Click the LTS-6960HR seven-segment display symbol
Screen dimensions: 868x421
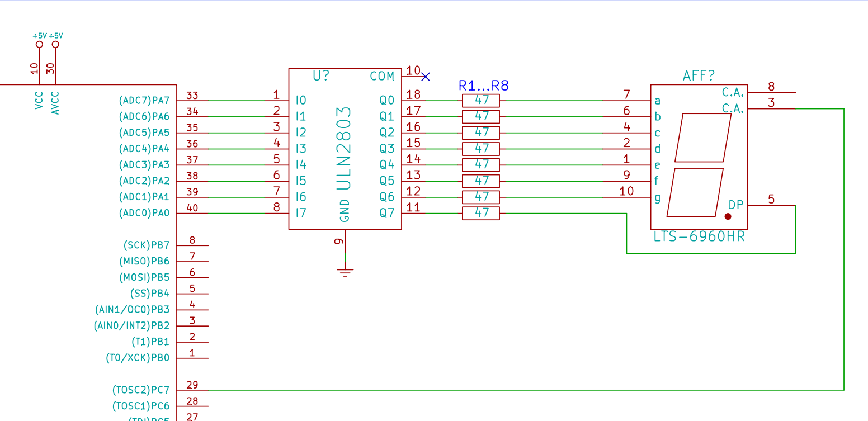coord(699,157)
